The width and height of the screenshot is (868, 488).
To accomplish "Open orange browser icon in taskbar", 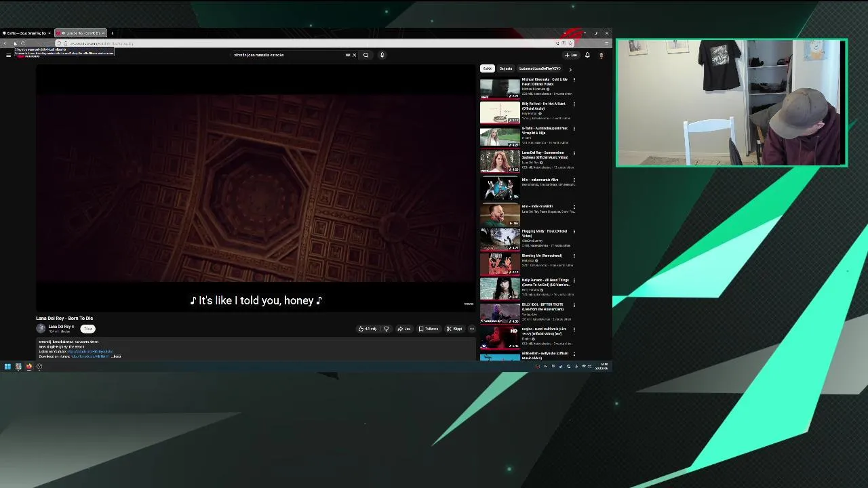I will pos(29,367).
